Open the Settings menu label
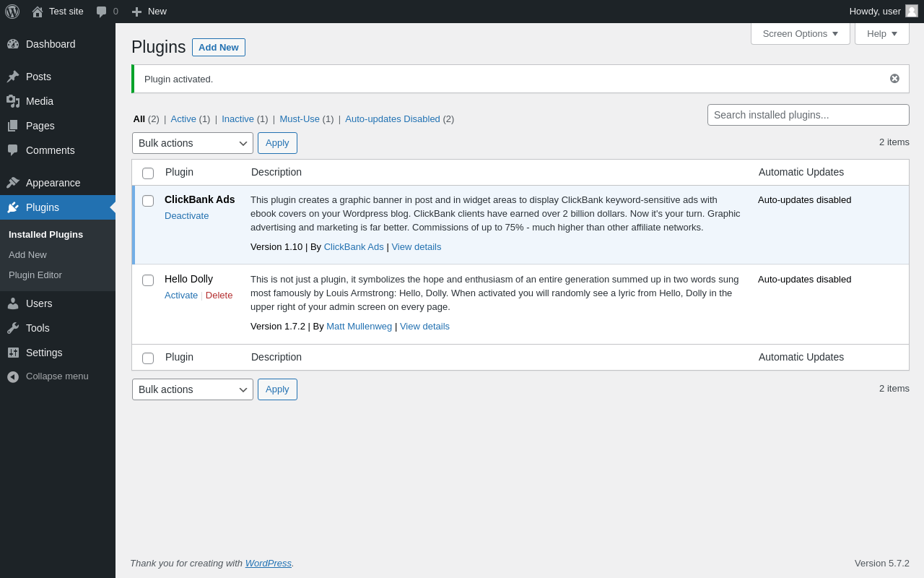The width and height of the screenshot is (924, 578). (x=44, y=353)
